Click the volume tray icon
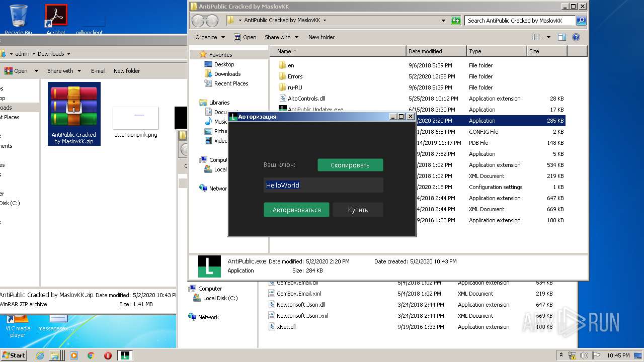The width and height of the screenshot is (644, 362). (x=584, y=355)
